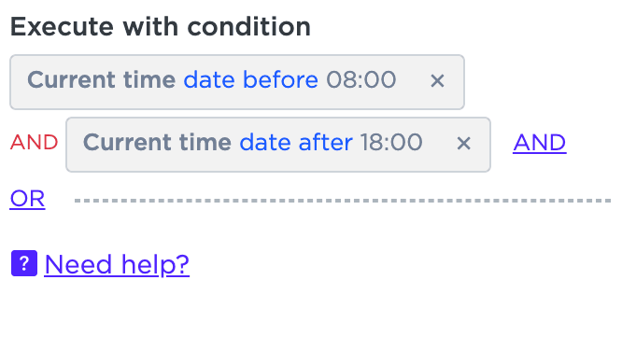Image resolution: width=622 pixels, height=364 pixels.
Task: Edit the 08:00 time value
Action: click(x=361, y=79)
